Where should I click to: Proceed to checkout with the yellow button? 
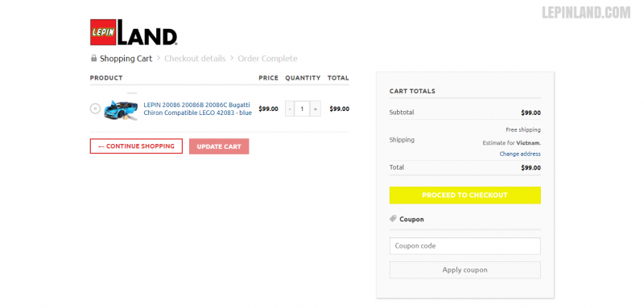[465, 195]
